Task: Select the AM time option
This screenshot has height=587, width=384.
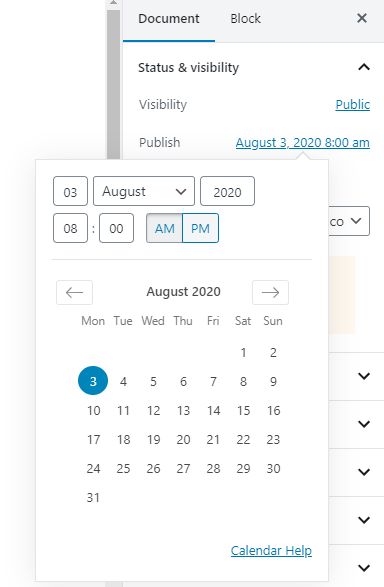Action: pos(164,228)
